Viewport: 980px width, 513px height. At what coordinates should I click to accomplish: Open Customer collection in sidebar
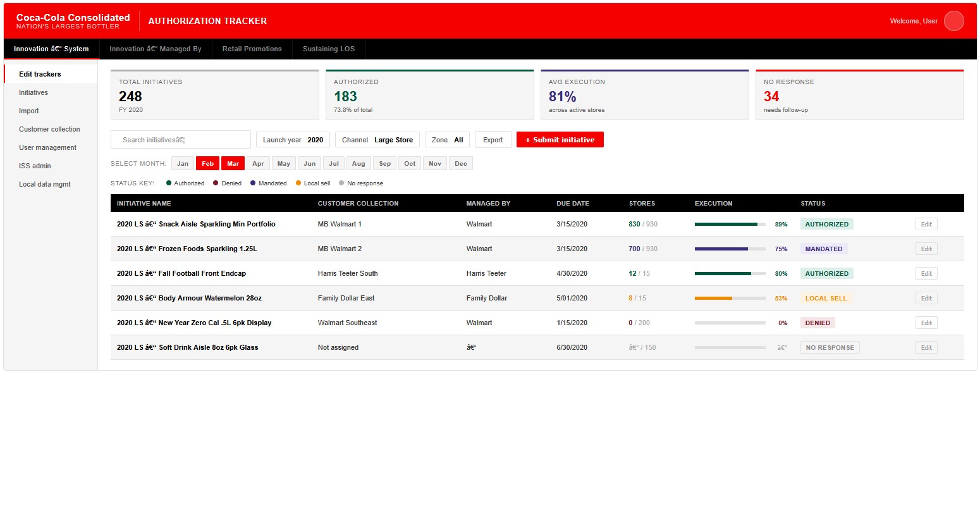click(x=51, y=129)
